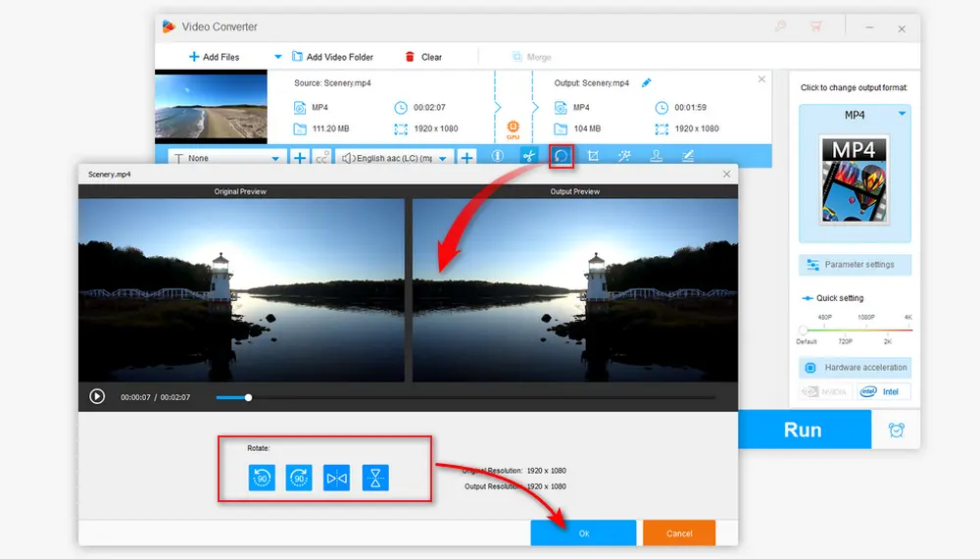Expand the subtitle None dropdown
Viewport: 980px width, 559px height.
pos(275,158)
